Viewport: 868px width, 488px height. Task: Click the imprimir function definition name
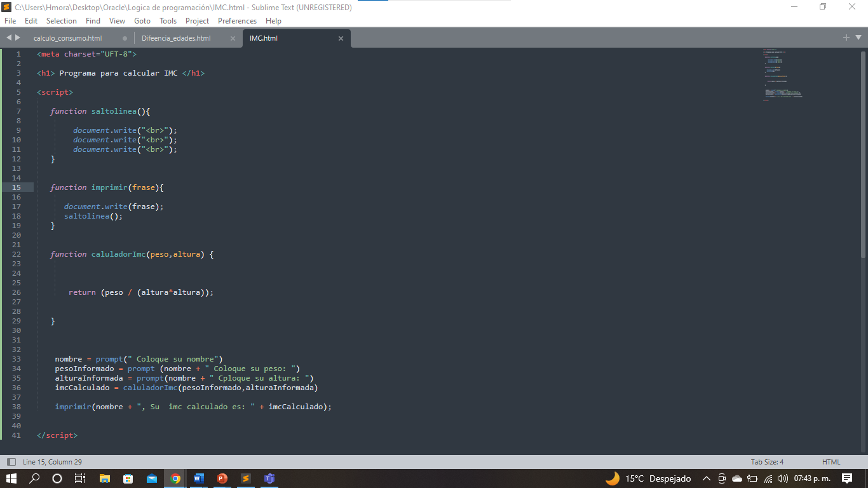(x=109, y=187)
